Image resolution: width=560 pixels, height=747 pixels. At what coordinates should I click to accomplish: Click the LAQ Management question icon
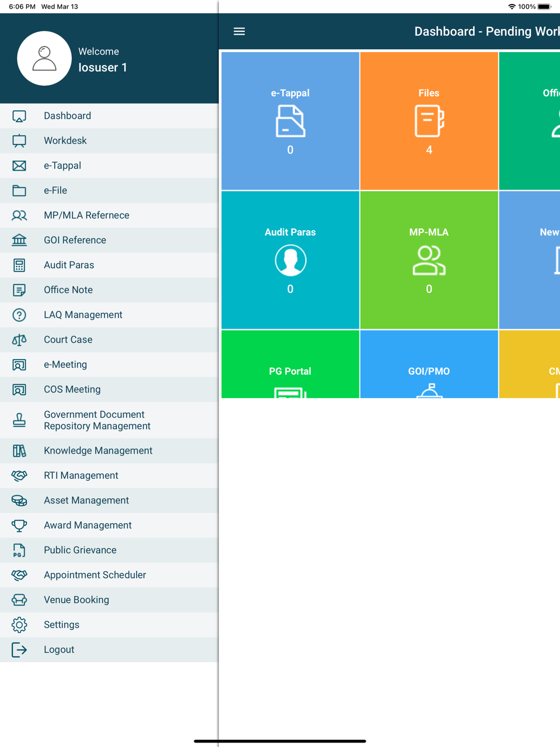(19, 315)
